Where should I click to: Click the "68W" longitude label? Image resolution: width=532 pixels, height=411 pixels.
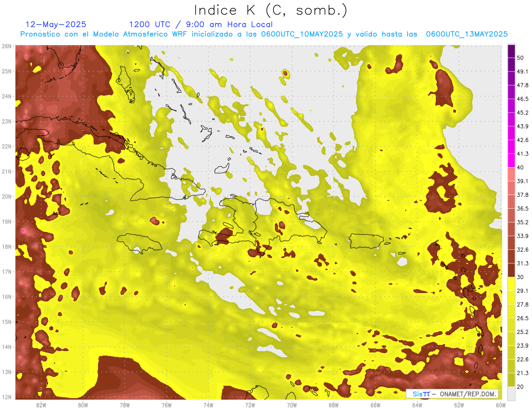pyautogui.click(x=333, y=405)
